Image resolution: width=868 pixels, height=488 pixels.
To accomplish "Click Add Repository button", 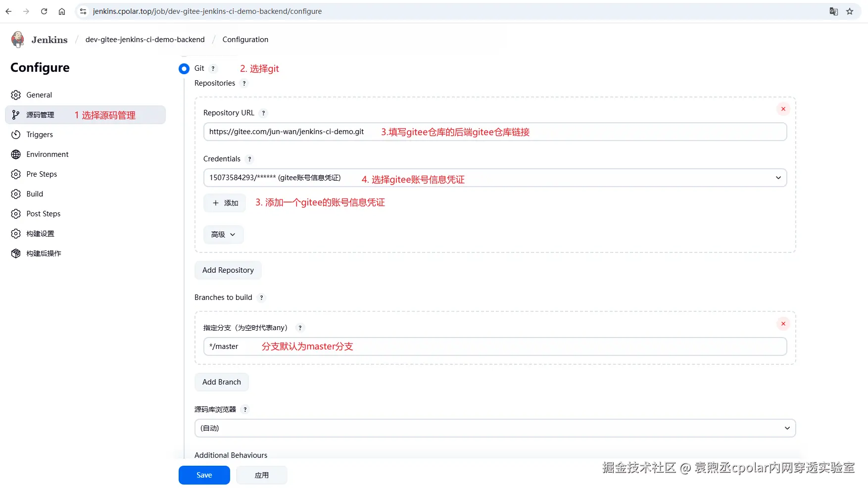I will [228, 270].
